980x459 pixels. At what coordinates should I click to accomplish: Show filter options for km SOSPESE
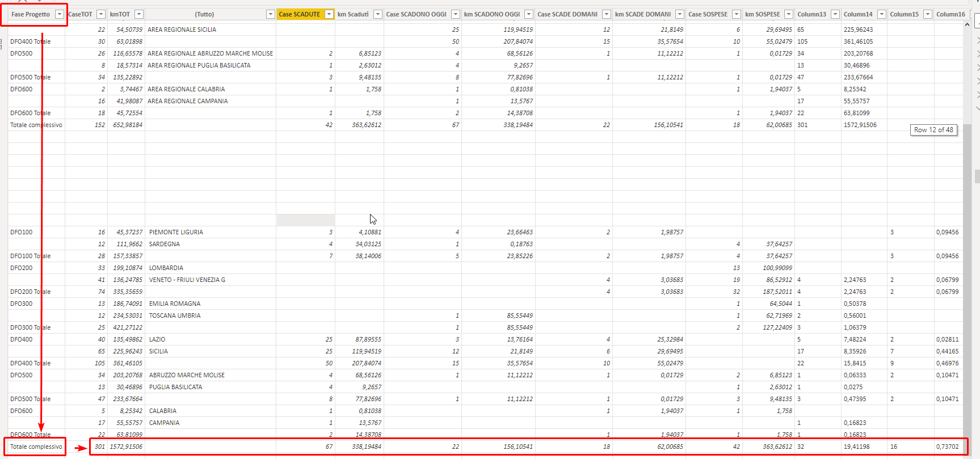(x=789, y=14)
